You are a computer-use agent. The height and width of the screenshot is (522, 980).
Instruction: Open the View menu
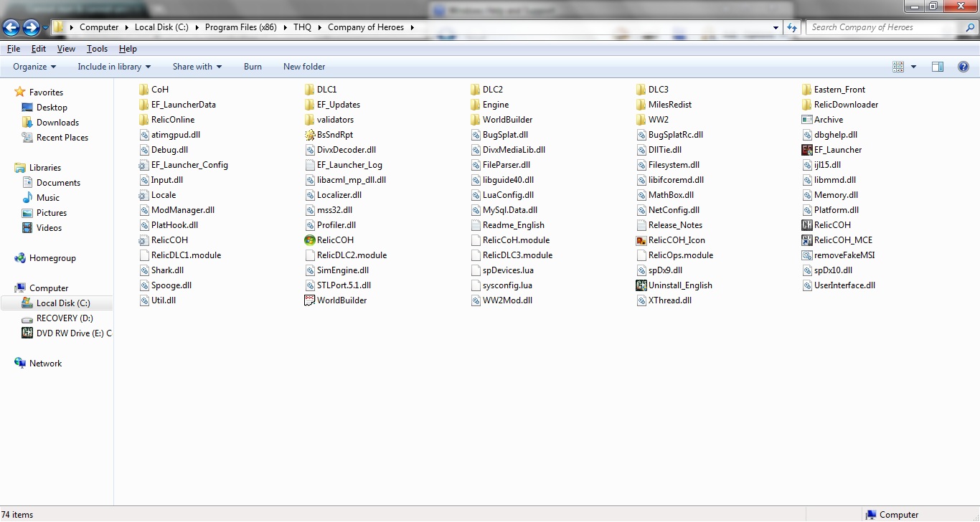66,49
